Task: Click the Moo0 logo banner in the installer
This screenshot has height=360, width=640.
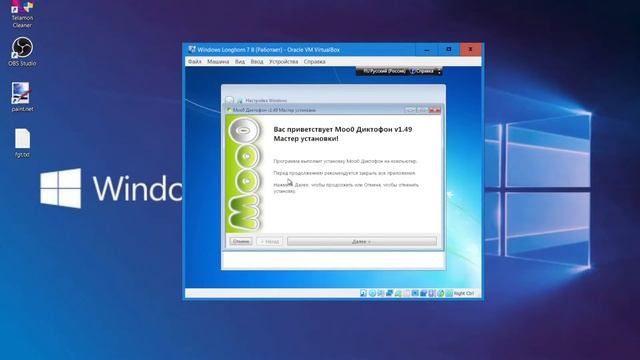Action: pyautogui.click(x=245, y=174)
